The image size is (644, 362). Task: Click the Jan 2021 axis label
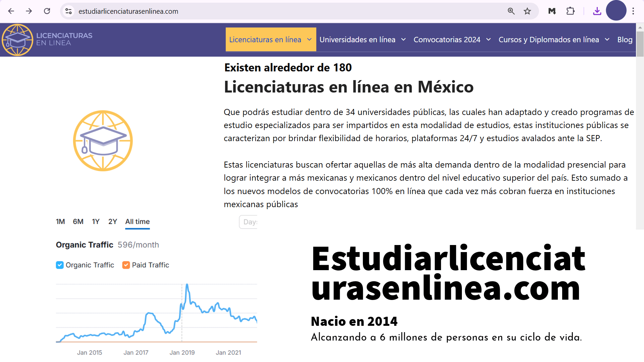(228, 353)
